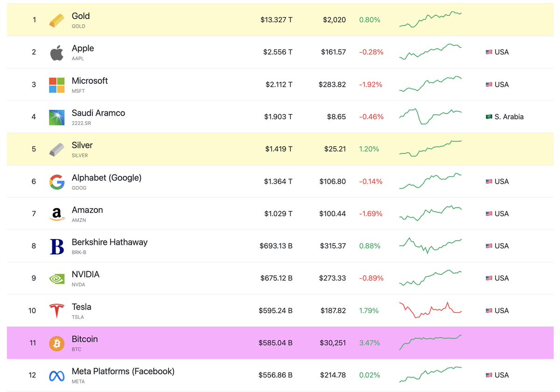Click Microsoft price $283.82

(332, 84)
